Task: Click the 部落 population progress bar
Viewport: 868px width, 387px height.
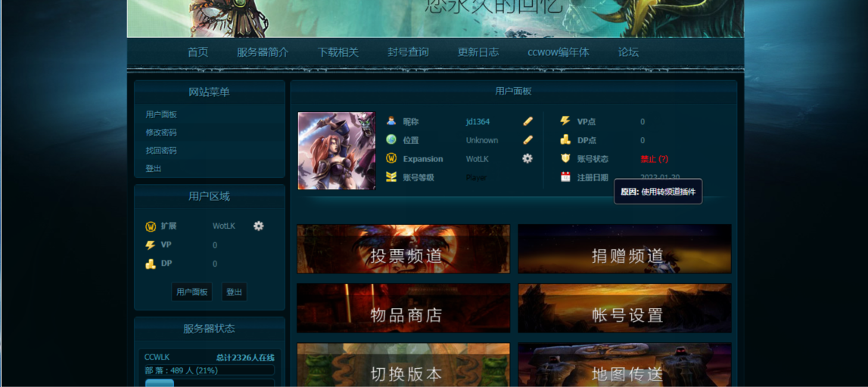Action: click(x=210, y=370)
